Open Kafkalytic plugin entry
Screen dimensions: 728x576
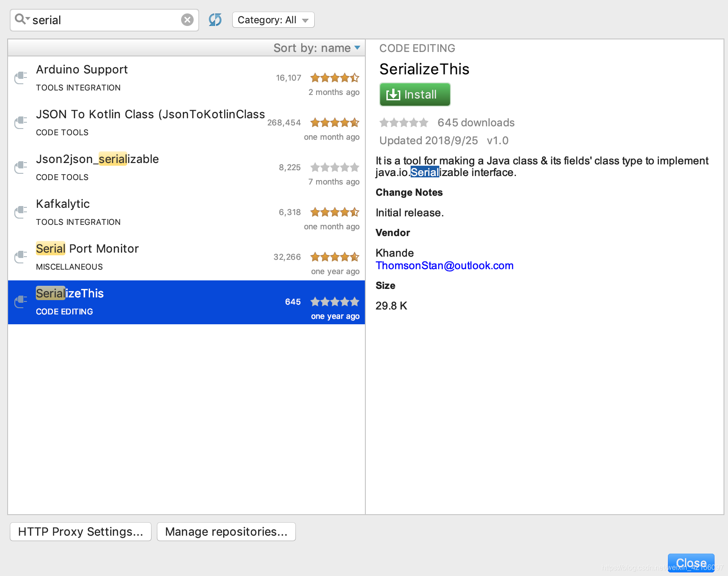click(186, 213)
